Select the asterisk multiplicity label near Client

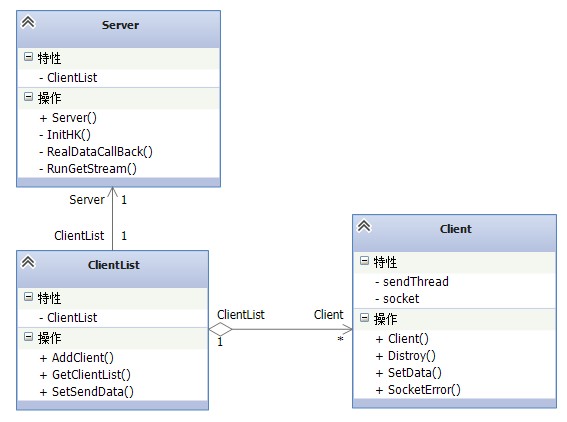pos(340,340)
